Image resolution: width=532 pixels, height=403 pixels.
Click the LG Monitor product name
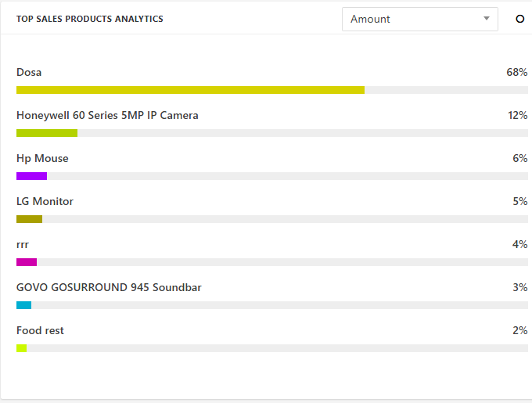pyautogui.click(x=45, y=202)
